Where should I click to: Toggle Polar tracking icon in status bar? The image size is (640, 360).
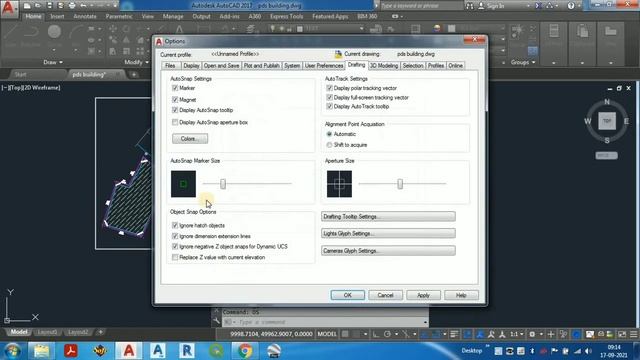(387, 334)
